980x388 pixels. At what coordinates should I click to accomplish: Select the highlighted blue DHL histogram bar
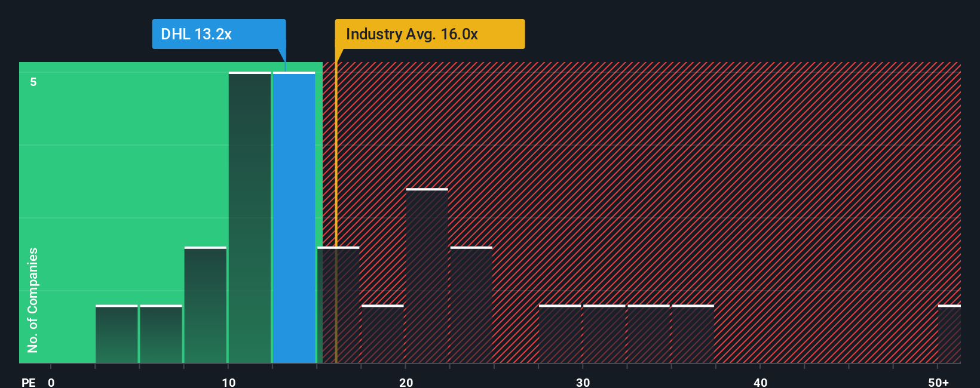tap(294, 217)
